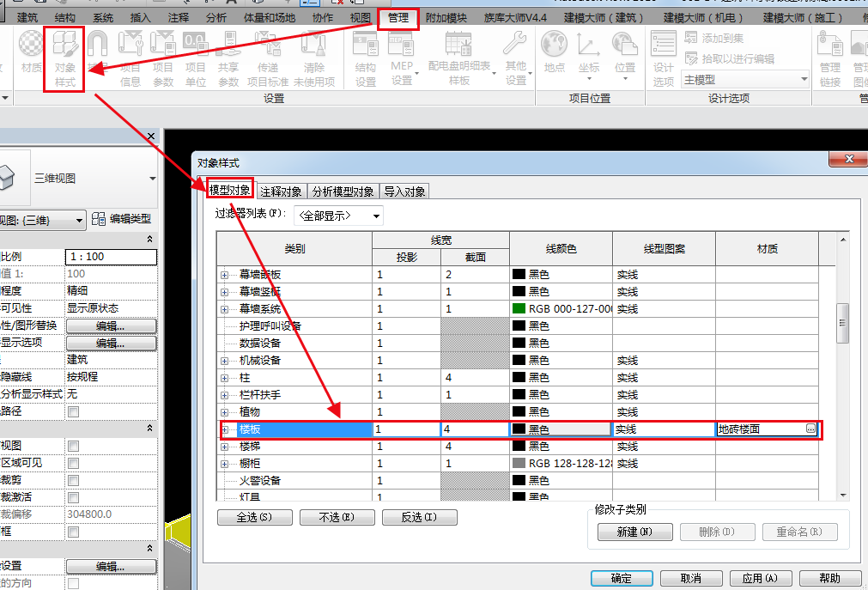Image resolution: width=868 pixels, height=590 pixels.
Task: Click the 比例 1 : 100 input field
Action: tap(112, 257)
